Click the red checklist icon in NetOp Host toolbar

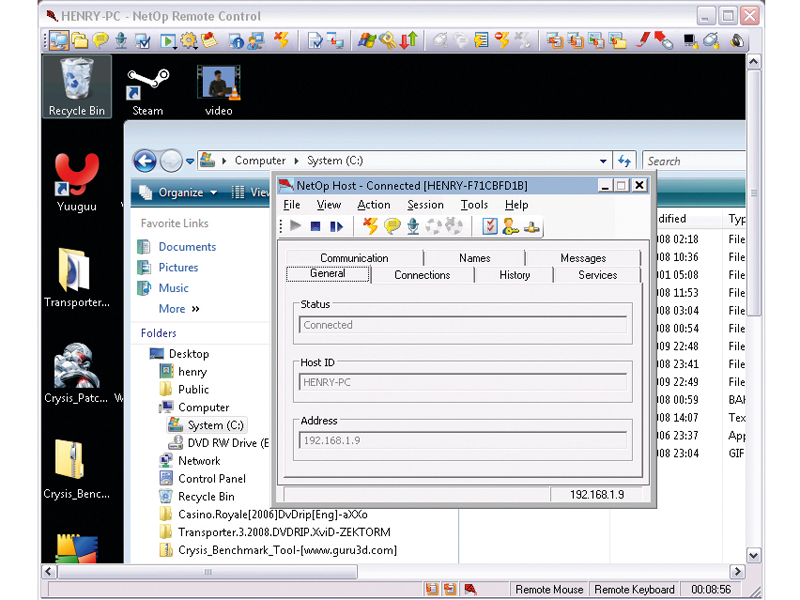coord(490,226)
